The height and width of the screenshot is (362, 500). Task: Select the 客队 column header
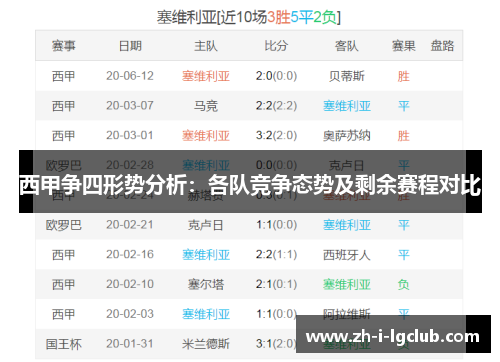click(x=347, y=46)
